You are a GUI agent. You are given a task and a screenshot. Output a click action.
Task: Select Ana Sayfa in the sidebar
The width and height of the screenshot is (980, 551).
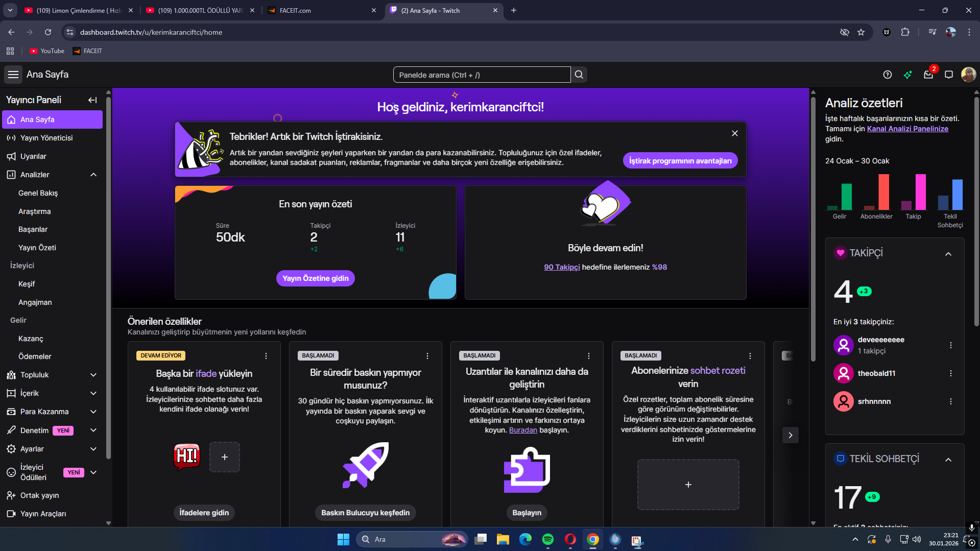[x=52, y=119]
